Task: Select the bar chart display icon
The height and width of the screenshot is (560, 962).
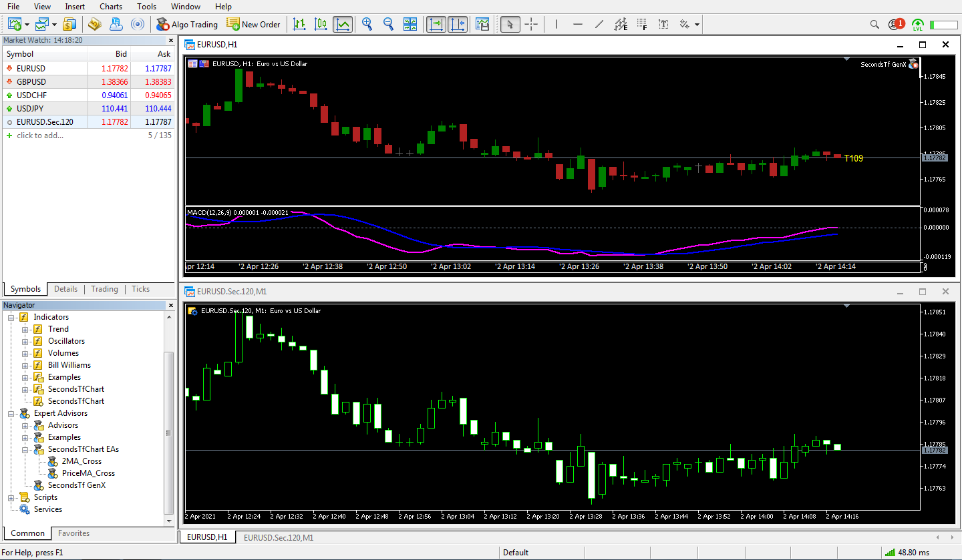Action: point(300,25)
